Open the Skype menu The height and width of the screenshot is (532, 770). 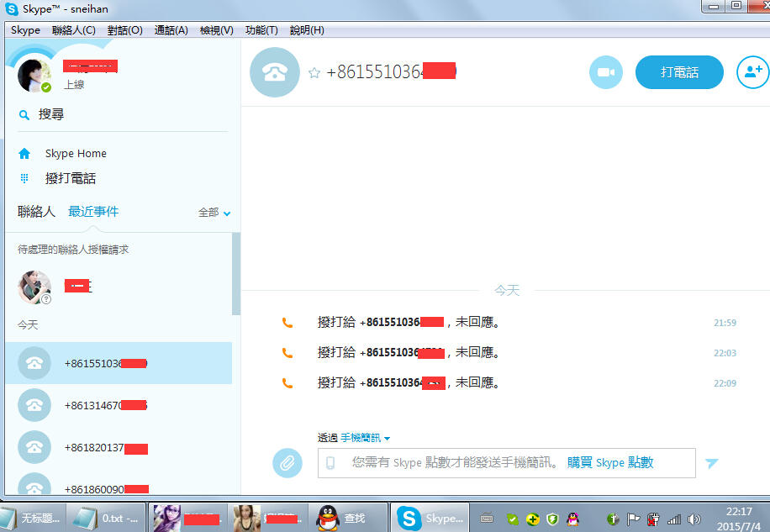(x=25, y=30)
